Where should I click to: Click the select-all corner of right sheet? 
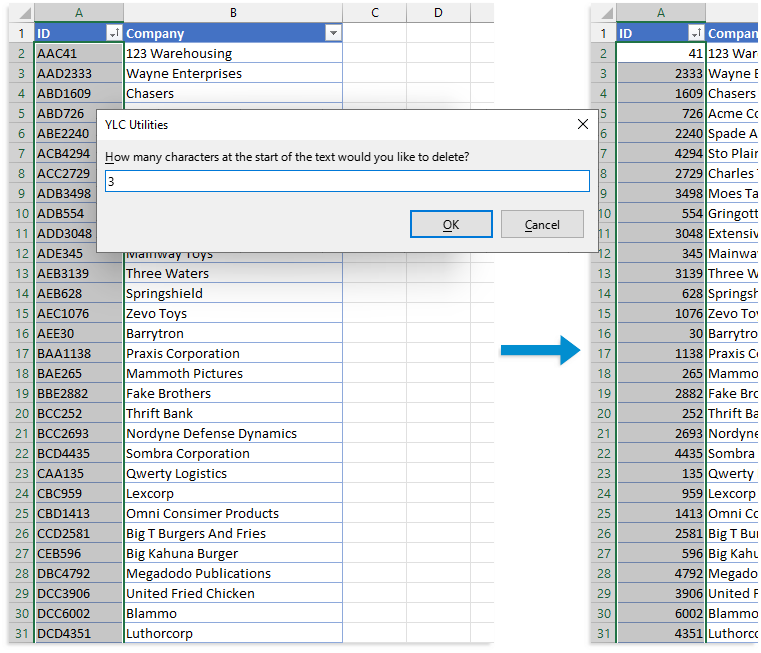coord(604,13)
